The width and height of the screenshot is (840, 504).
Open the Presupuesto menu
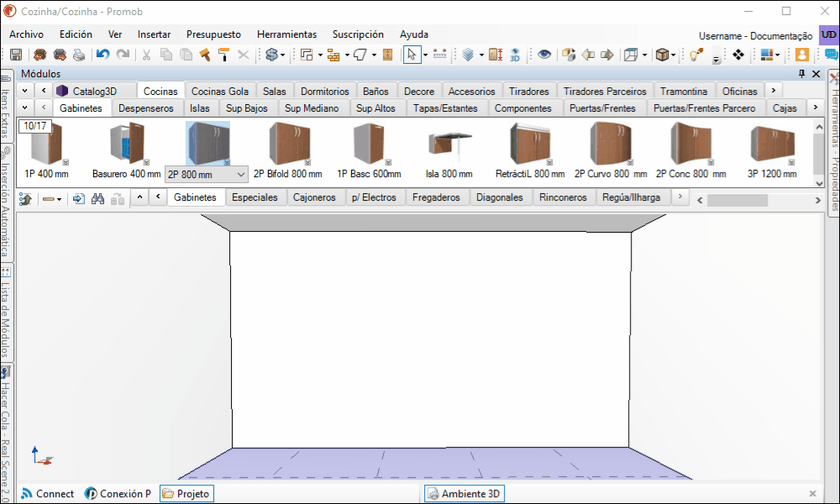(x=213, y=34)
